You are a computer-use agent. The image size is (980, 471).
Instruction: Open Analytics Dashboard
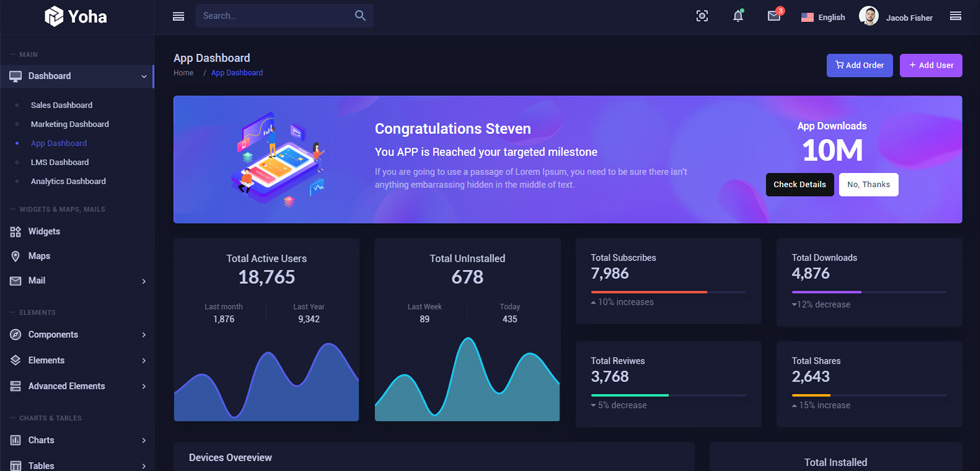point(68,181)
